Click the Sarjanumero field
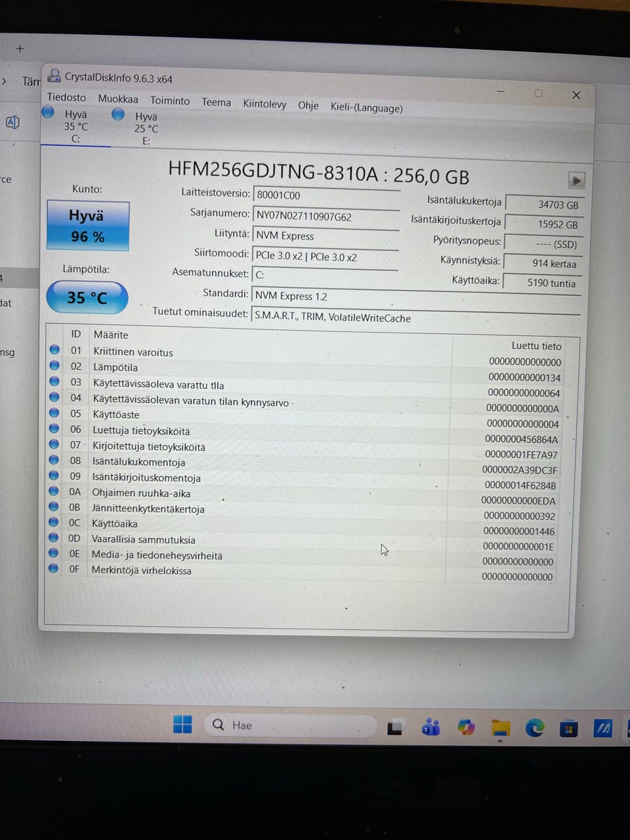This screenshot has height=840, width=630. pos(326,217)
